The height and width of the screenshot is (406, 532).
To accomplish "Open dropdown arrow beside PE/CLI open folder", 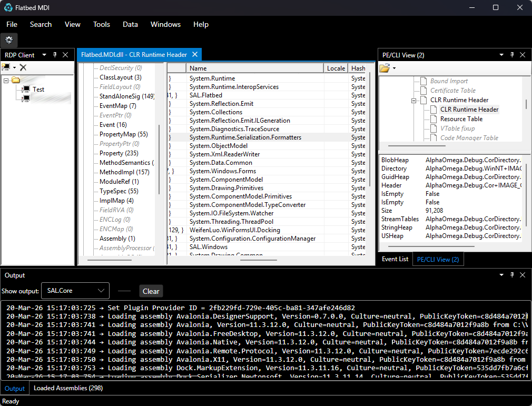I will pos(394,68).
